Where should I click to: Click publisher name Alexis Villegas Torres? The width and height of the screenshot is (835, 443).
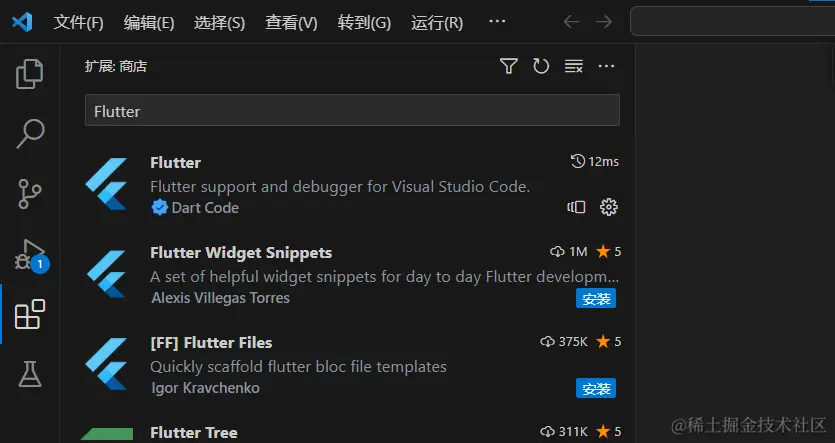coord(220,298)
